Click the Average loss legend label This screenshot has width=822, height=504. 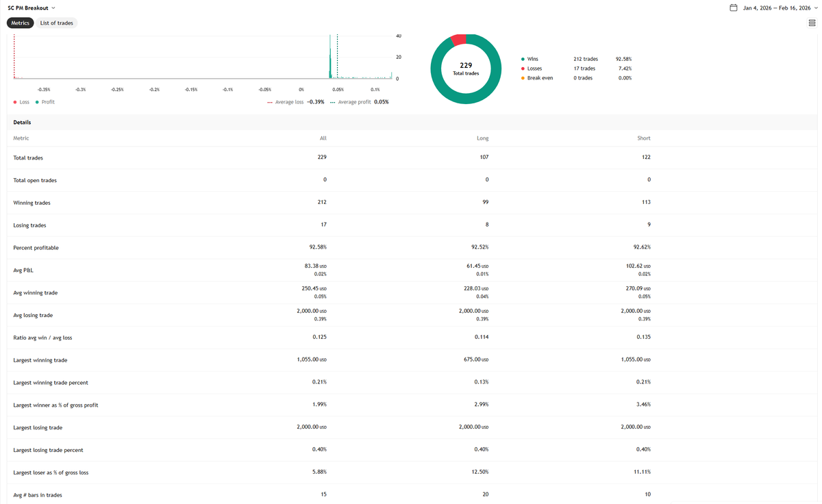[290, 102]
